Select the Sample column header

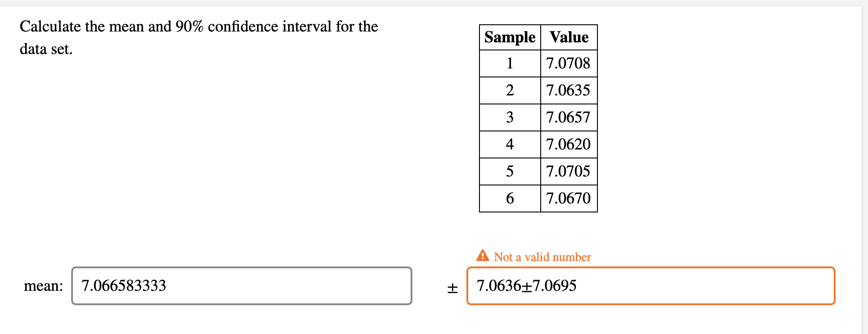tap(509, 37)
